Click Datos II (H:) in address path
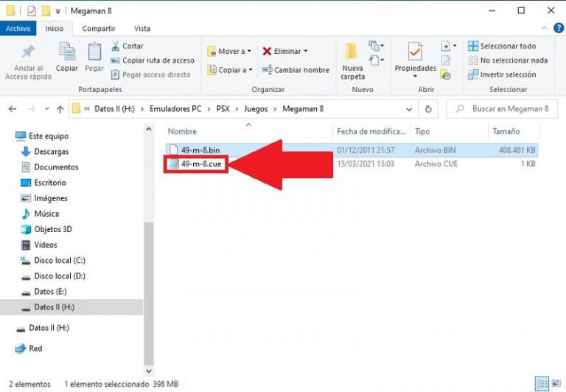This screenshot has height=392, width=566. tap(114, 108)
